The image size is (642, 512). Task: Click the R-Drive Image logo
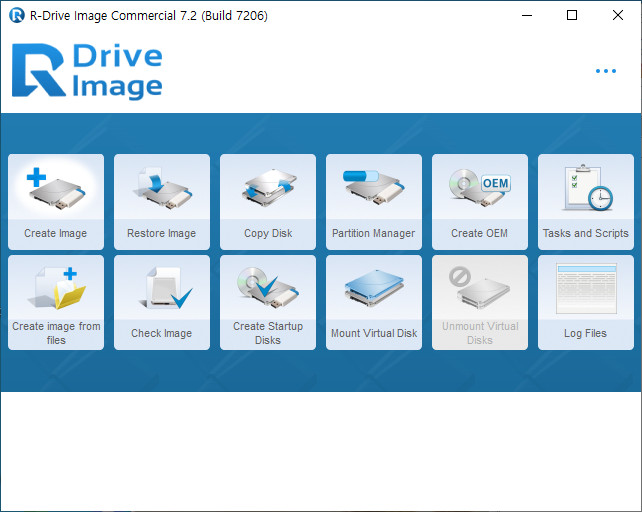(x=87, y=71)
